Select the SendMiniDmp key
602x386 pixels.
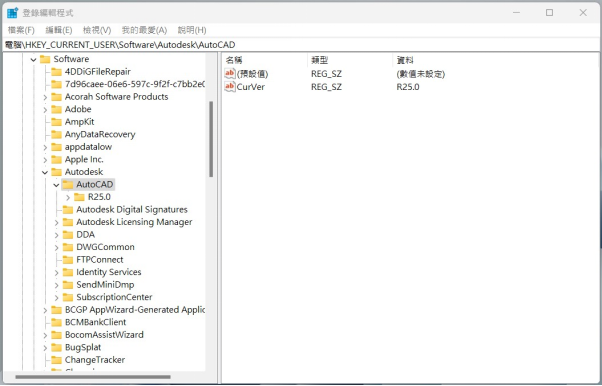click(105, 285)
